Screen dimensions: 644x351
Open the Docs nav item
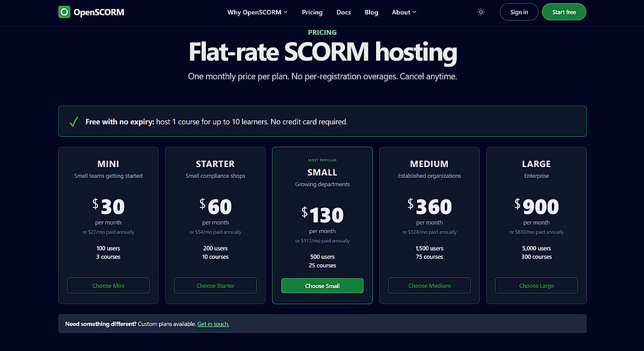click(343, 12)
